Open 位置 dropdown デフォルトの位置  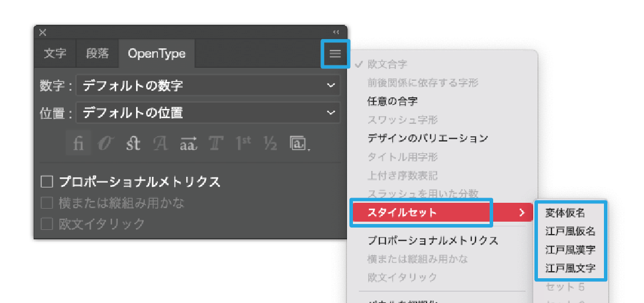click(x=208, y=113)
